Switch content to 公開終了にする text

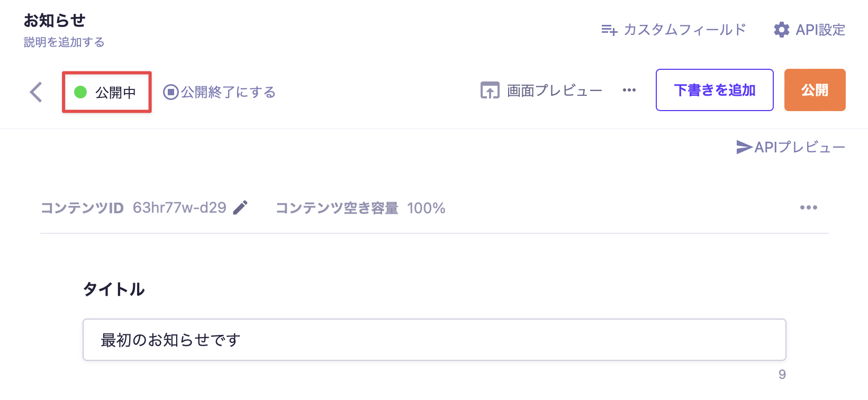pos(228,92)
